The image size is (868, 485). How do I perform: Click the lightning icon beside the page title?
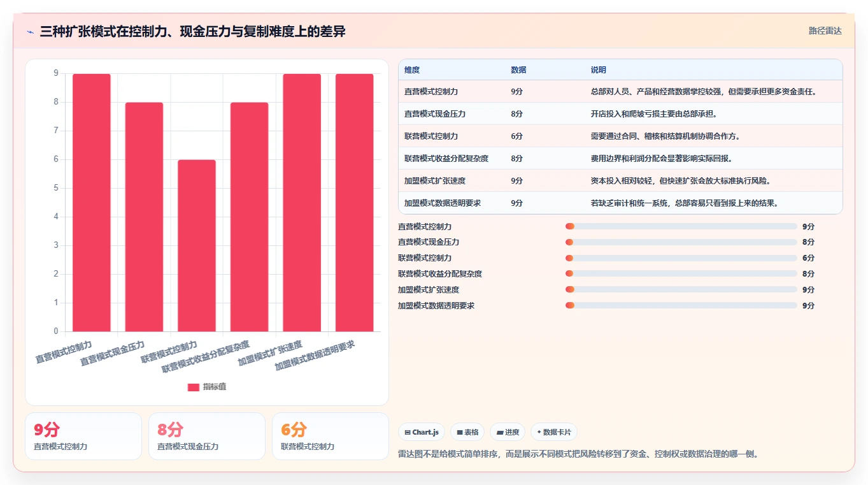31,32
